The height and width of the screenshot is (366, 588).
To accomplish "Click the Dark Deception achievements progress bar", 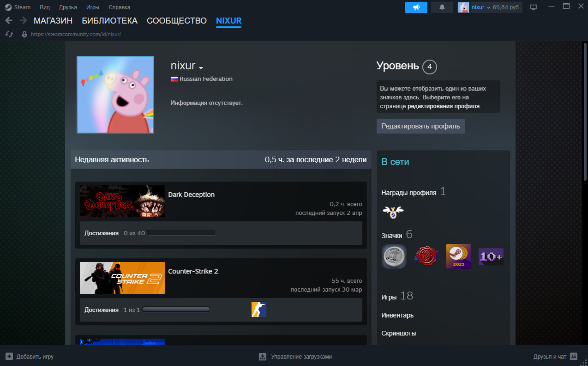I will coord(181,233).
